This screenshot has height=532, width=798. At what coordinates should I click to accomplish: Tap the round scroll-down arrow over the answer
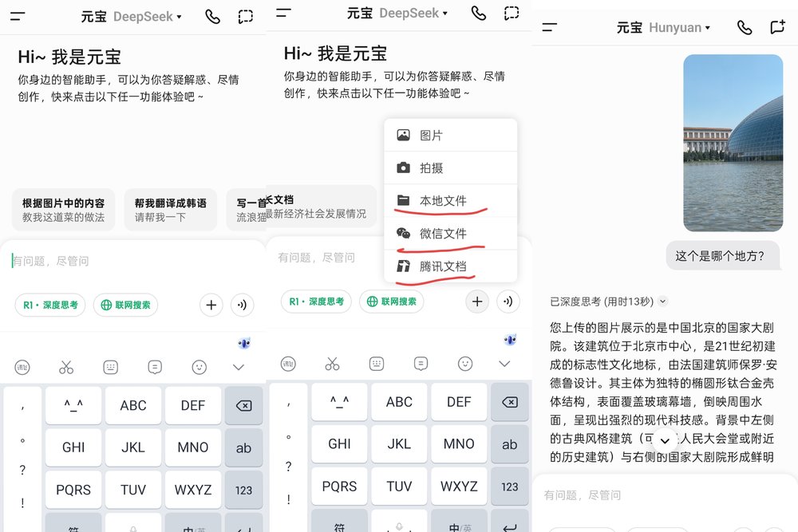click(x=664, y=441)
